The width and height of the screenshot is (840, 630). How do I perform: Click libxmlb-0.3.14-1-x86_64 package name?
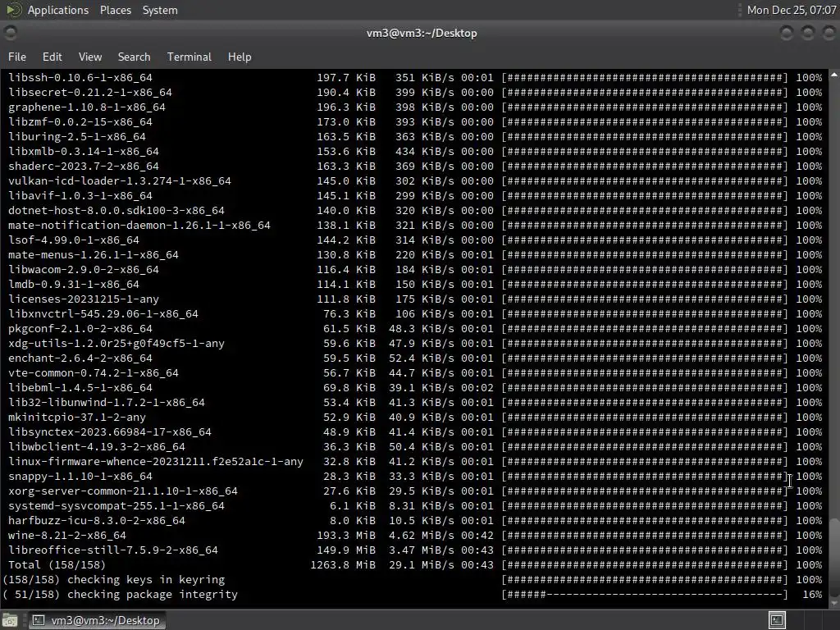pos(84,151)
